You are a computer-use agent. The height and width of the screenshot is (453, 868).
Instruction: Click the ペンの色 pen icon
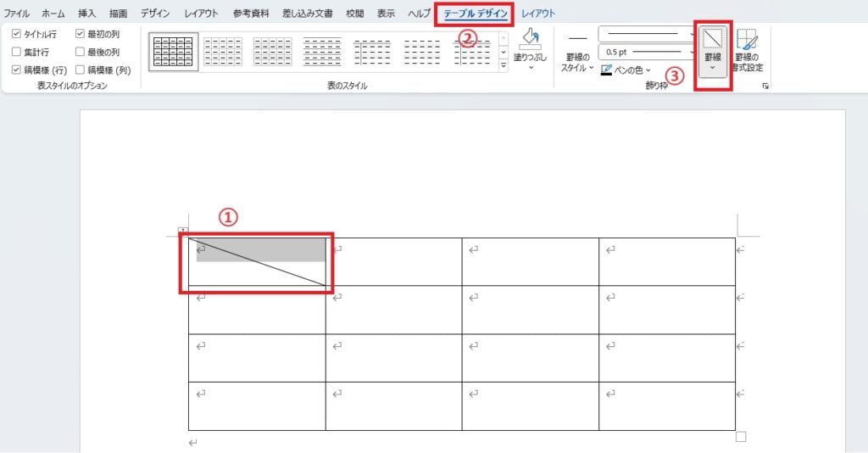(x=607, y=70)
